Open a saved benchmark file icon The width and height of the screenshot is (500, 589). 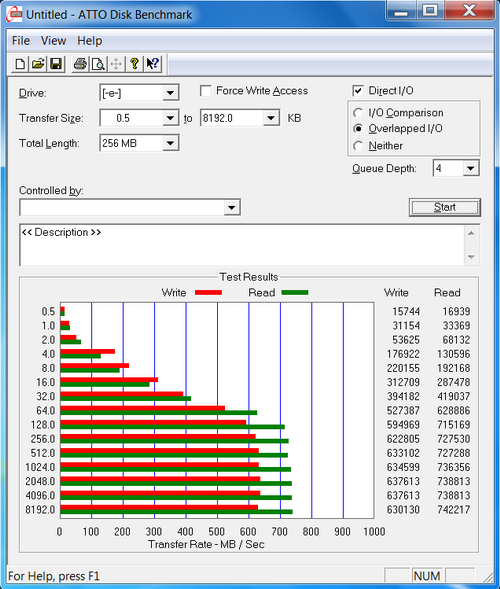tap(38, 64)
